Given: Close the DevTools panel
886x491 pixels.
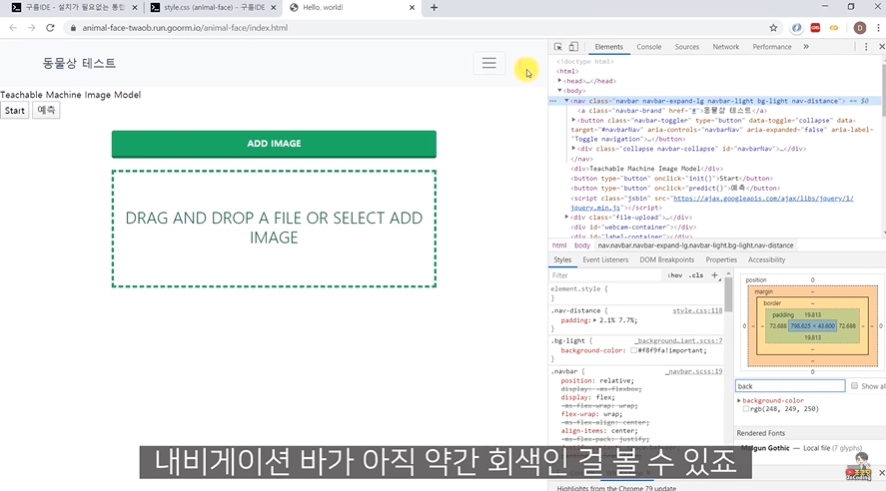Looking at the screenshot, I should pyautogui.click(x=881, y=47).
